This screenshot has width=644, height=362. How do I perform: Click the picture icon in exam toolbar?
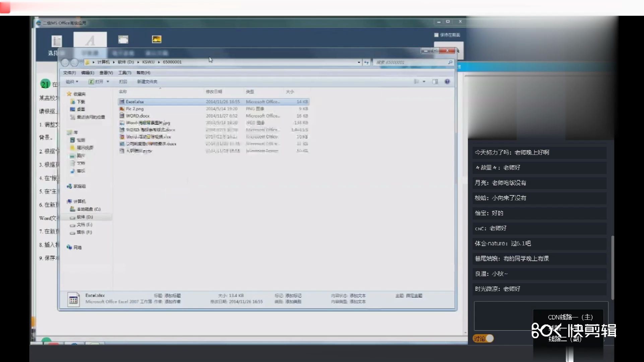156,40
